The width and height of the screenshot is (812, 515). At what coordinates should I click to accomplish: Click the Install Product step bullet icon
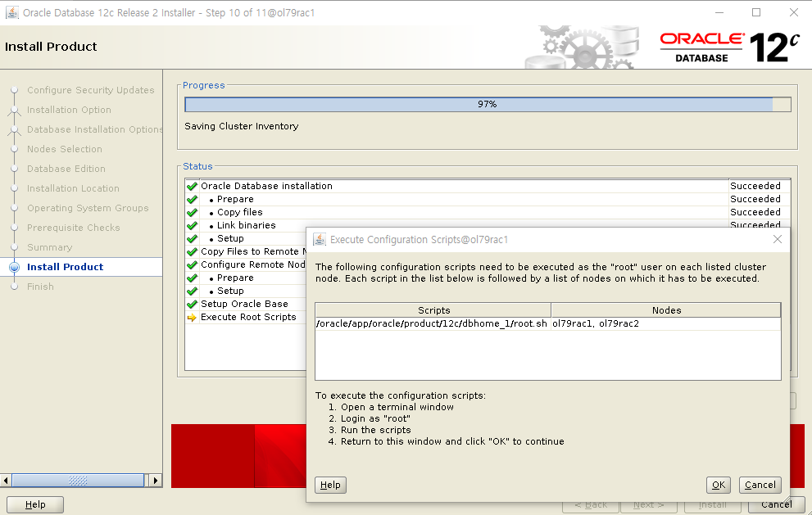click(15, 267)
